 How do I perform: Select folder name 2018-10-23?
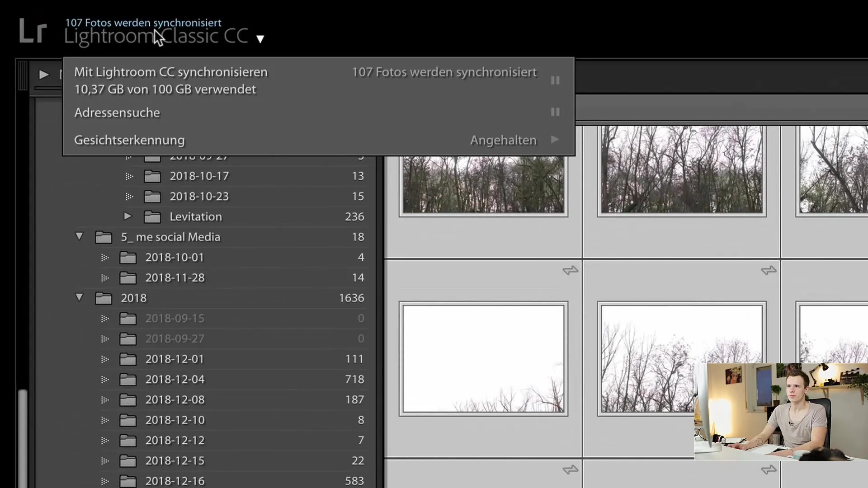pos(199,197)
